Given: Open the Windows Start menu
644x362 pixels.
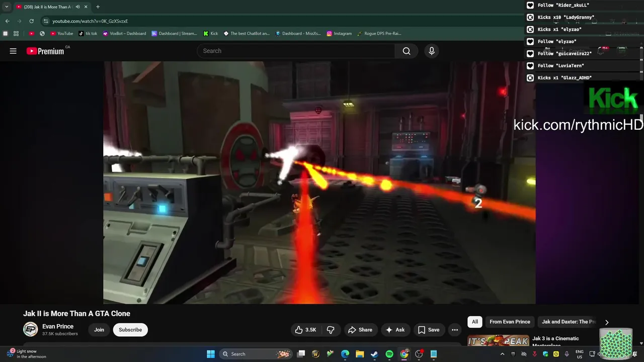Looking at the screenshot, I should [211, 354].
